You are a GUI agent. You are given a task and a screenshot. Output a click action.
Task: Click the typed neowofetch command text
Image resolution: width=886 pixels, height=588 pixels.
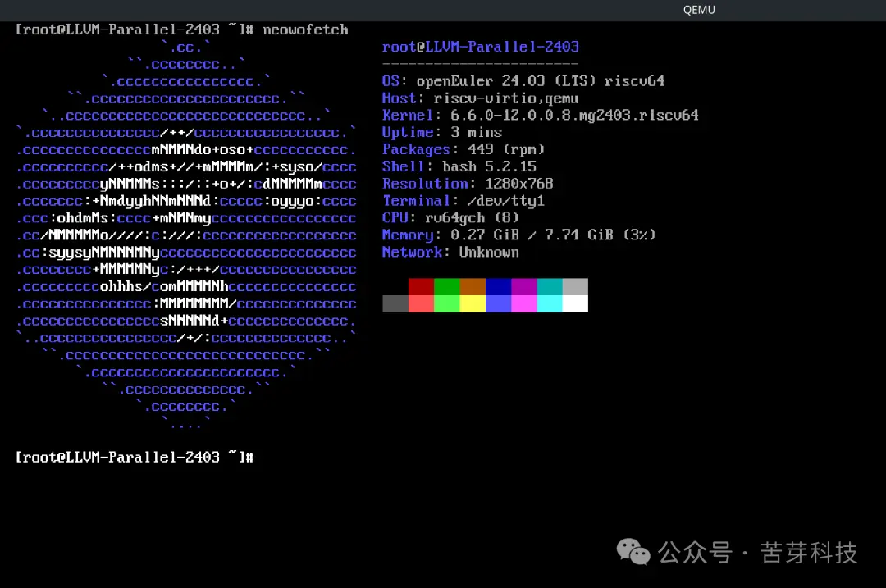tap(305, 30)
